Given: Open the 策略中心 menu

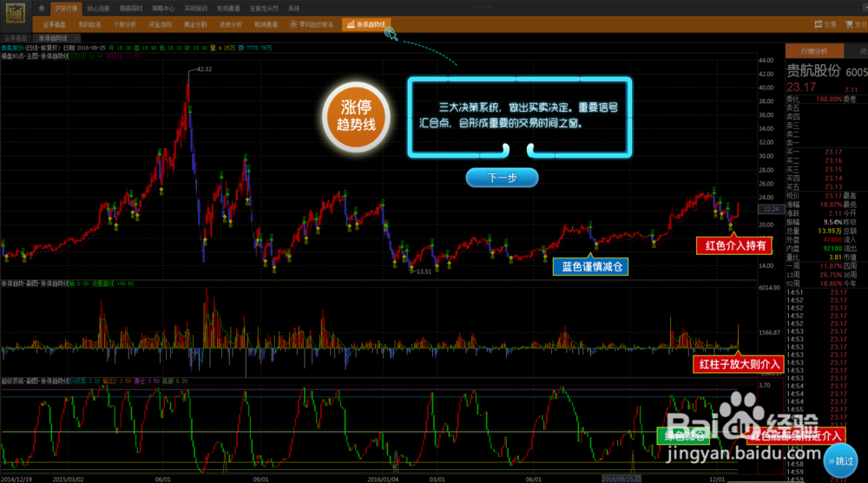Looking at the screenshot, I should click(x=163, y=9).
